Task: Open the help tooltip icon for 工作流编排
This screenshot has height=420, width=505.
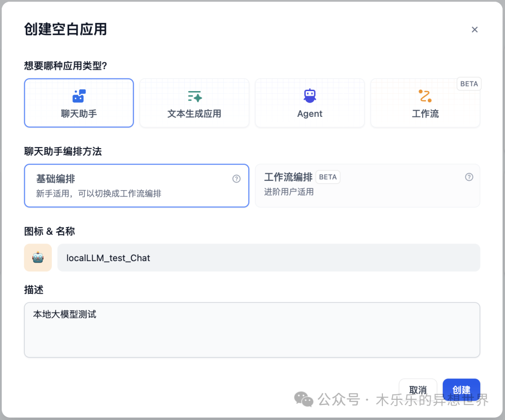Action: pos(469,177)
